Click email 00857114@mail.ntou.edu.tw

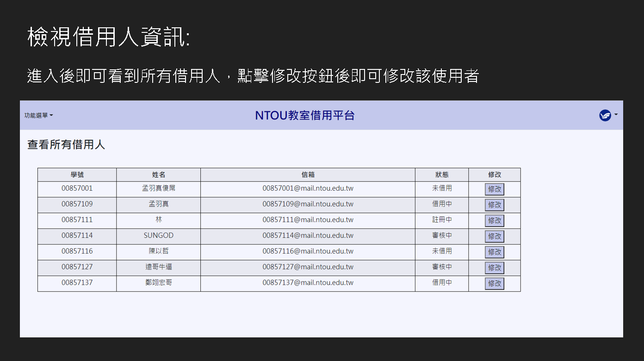(308, 236)
